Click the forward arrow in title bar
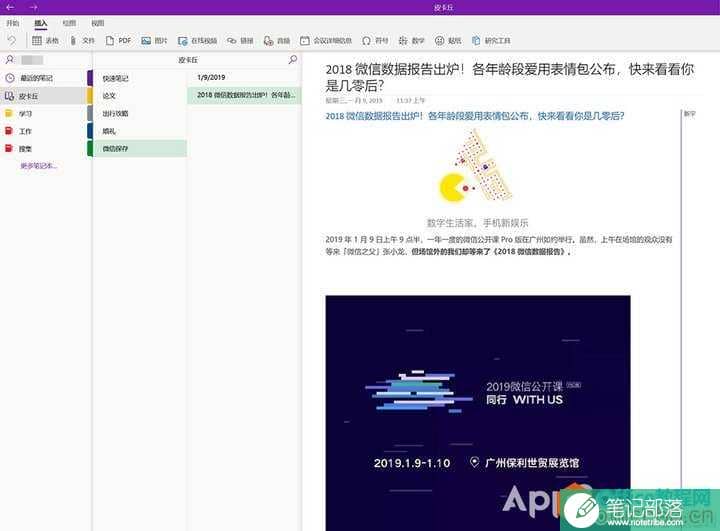Viewport: 720px width, 531px height. [33, 7]
